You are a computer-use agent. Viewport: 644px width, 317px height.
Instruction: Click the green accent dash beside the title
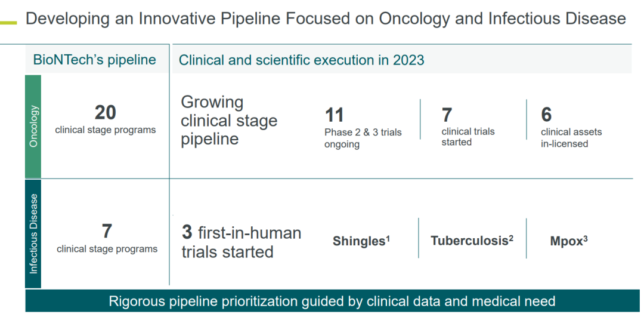coord(8,22)
